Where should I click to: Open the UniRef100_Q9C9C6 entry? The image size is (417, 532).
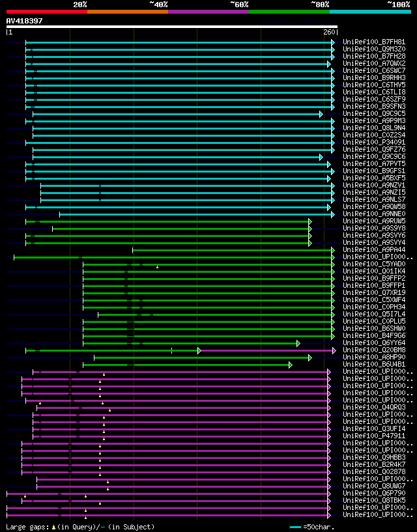(374, 156)
